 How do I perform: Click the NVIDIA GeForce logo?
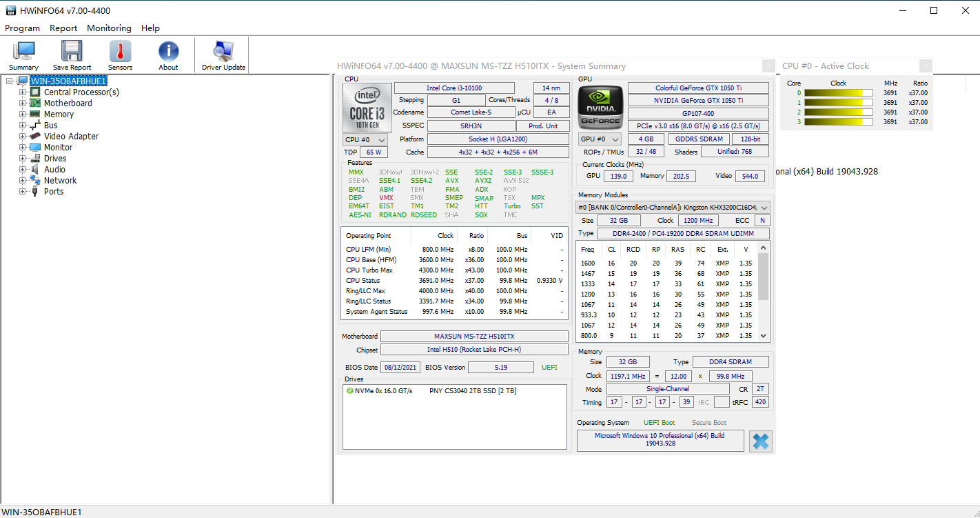(600, 107)
